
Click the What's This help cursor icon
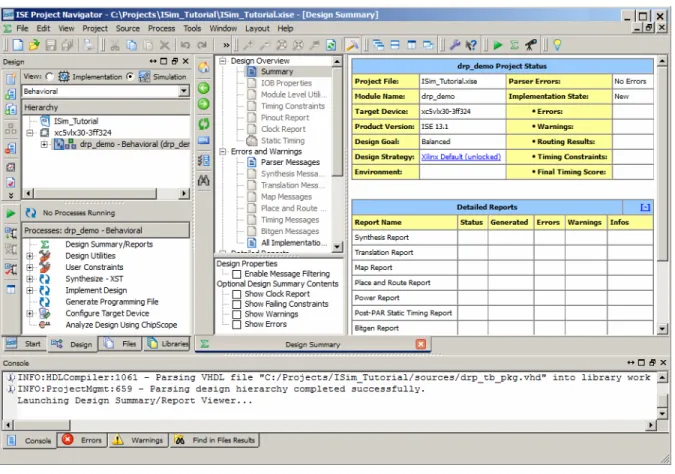[471, 45]
